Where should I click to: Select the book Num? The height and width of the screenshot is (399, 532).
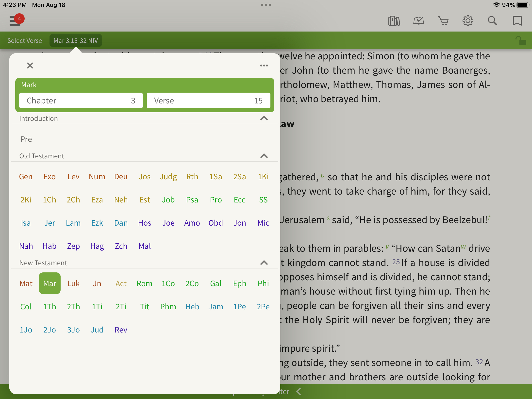click(x=97, y=177)
